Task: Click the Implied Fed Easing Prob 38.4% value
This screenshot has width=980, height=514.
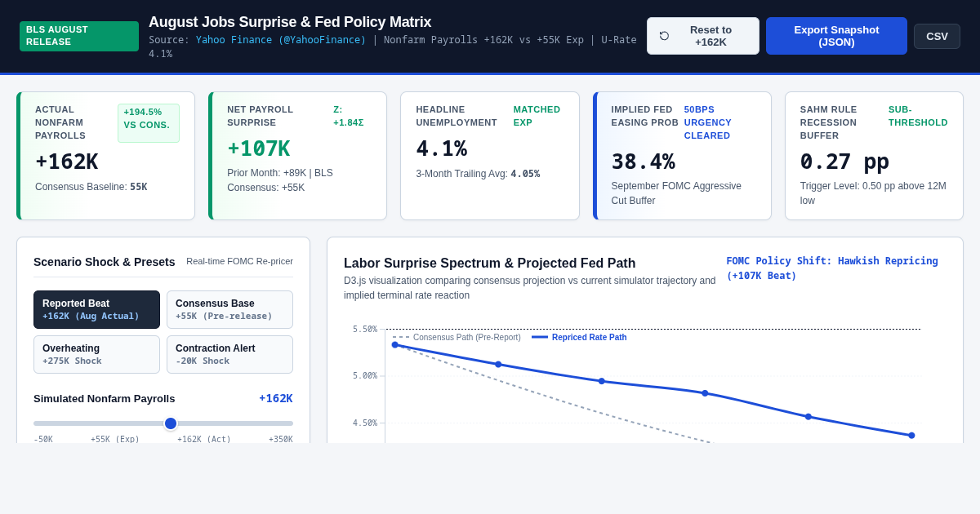Action: pyautogui.click(x=644, y=162)
